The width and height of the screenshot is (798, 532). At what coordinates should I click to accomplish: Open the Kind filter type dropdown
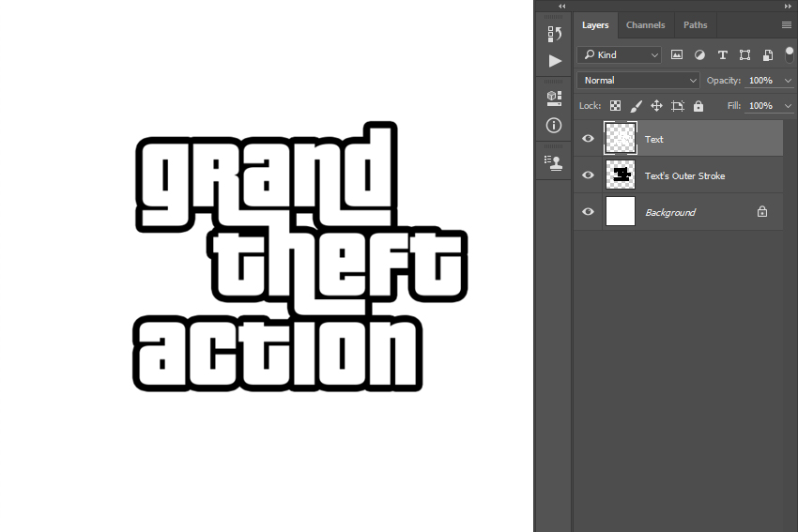click(x=620, y=55)
